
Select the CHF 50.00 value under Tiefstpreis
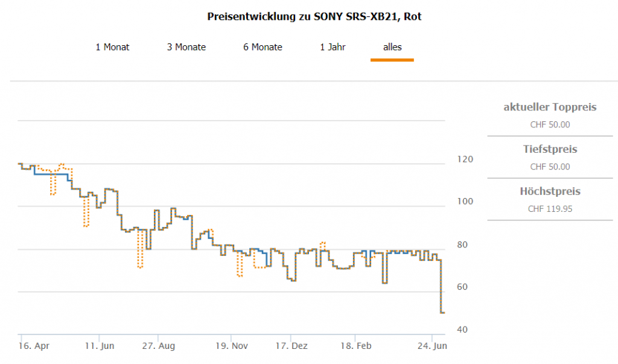pos(550,167)
